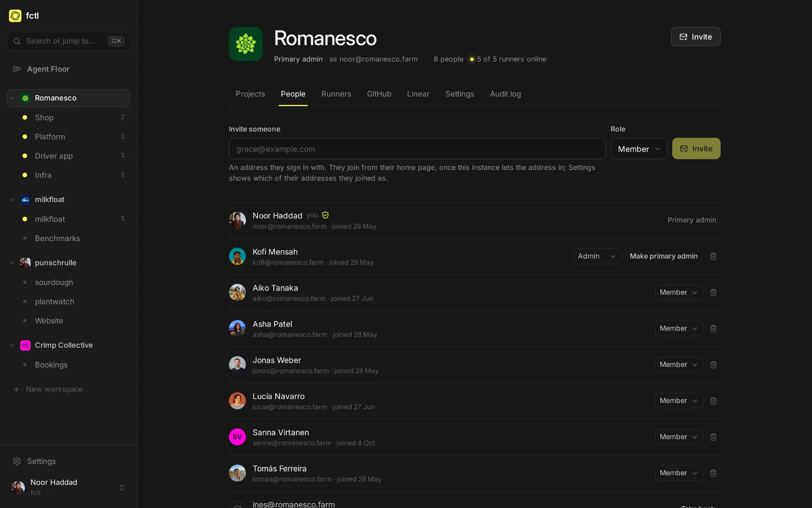
Task: Collapse the Romanesco workspace tree
Action: click(13, 98)
